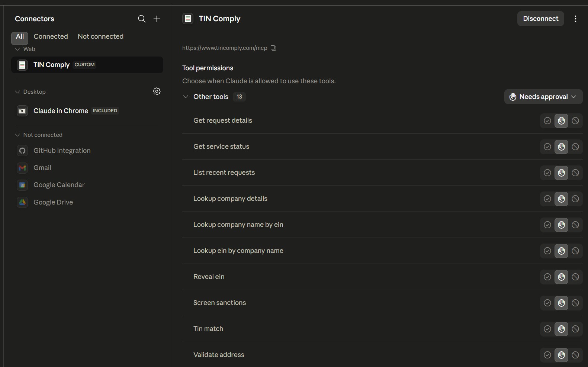
Task: Disconnect the TIN Comply connector
Action: pos(541,19)
